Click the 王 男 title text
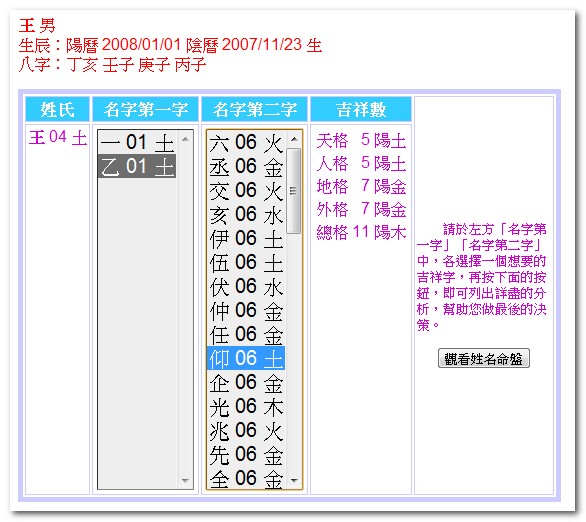586x522 pixels. click(37, 26)
